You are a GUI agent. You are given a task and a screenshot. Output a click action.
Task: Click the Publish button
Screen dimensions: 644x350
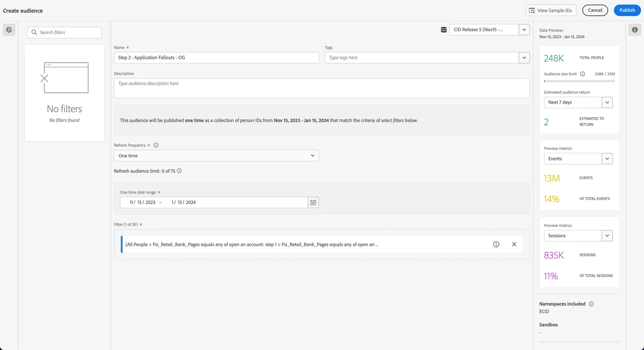(627, 10)
